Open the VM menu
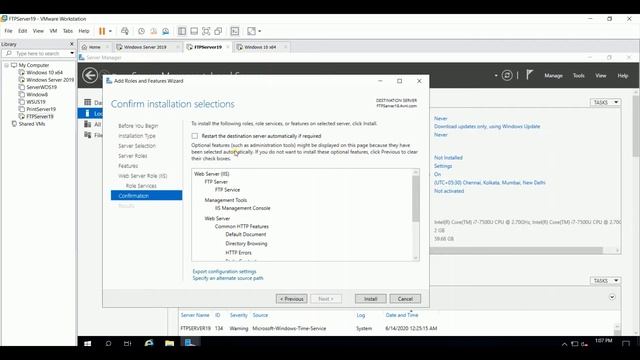 (53, 31)
